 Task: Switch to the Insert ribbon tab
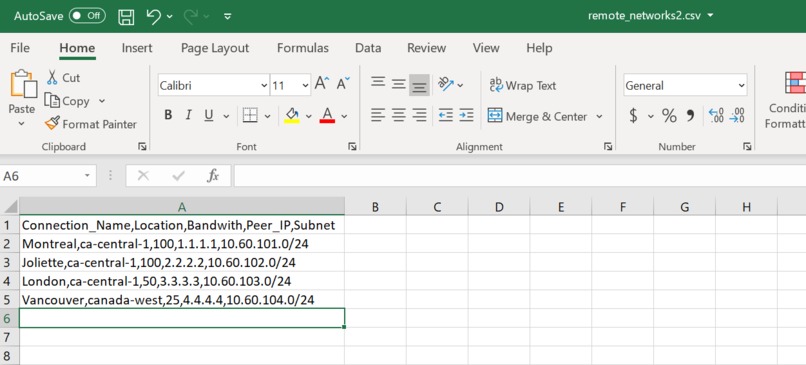point(137,48)
